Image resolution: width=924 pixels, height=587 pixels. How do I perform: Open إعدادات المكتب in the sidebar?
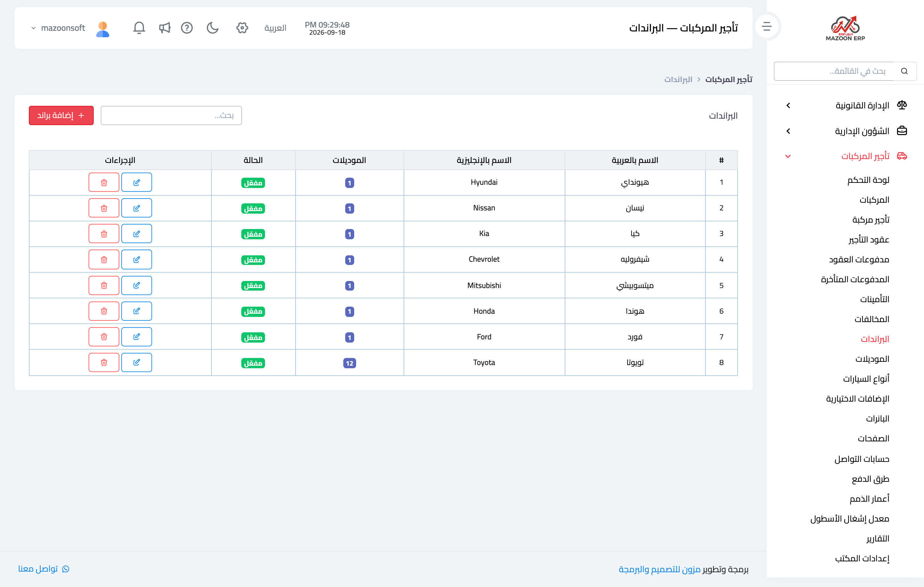[x=862, y=558]
